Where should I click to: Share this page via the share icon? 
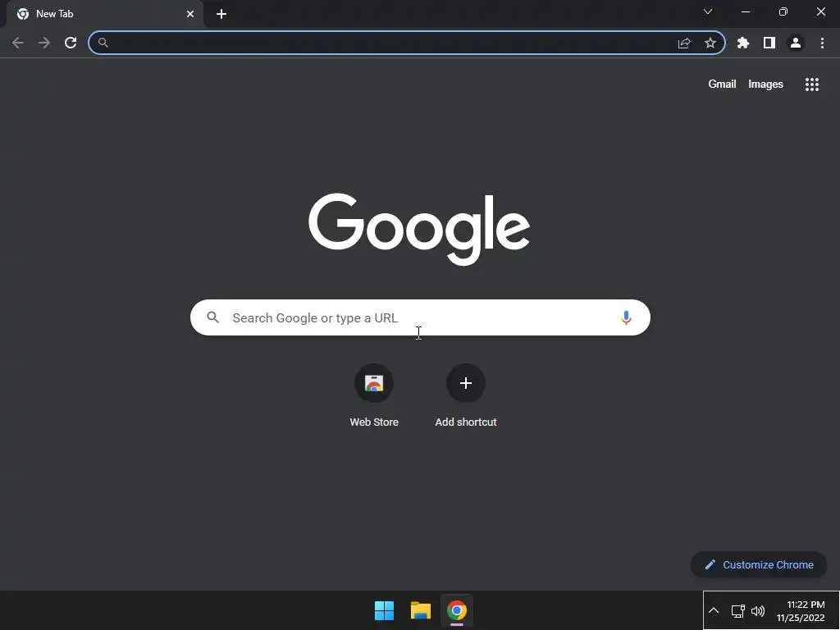(684, 43)
